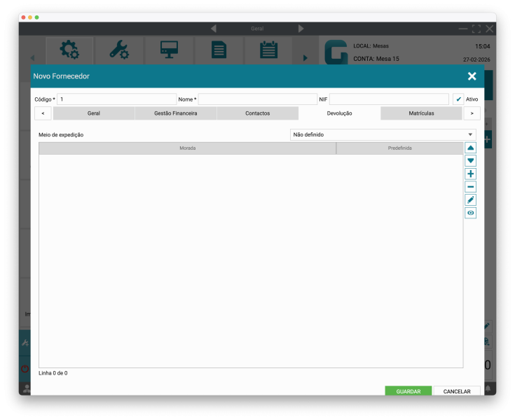
Task: Expand the Meio de expedição dropdown
Action: pos(383,134)
